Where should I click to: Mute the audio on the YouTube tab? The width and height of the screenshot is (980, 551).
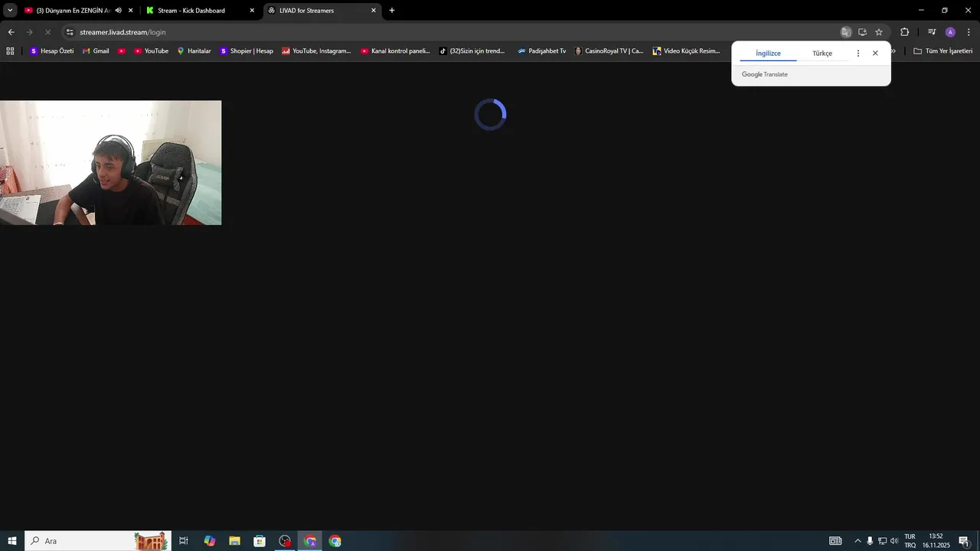click(118, 11)
